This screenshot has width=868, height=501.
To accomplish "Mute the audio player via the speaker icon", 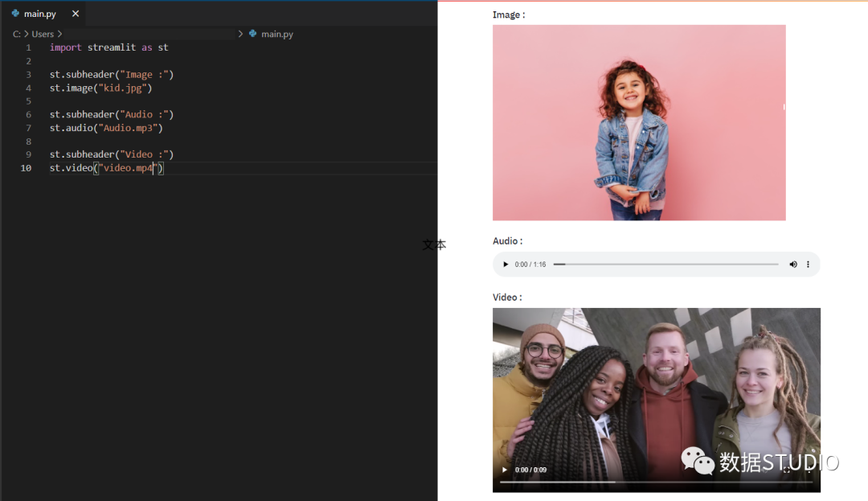I will point(792,264).
